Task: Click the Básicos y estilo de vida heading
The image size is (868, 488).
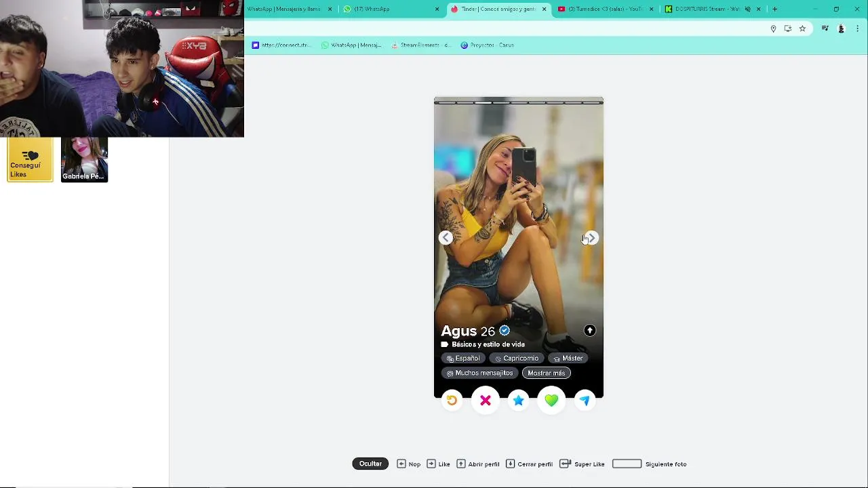Action: [488, 344]
